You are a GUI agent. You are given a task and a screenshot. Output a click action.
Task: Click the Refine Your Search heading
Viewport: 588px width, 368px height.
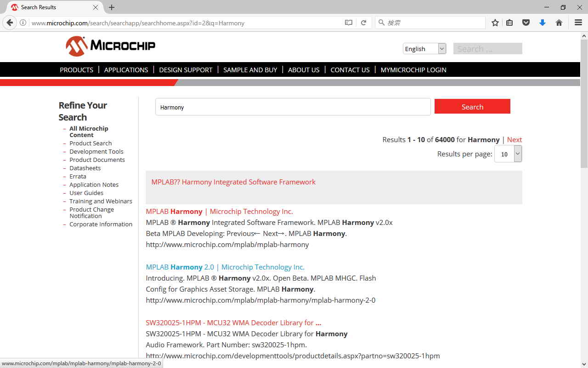[83, 111]
